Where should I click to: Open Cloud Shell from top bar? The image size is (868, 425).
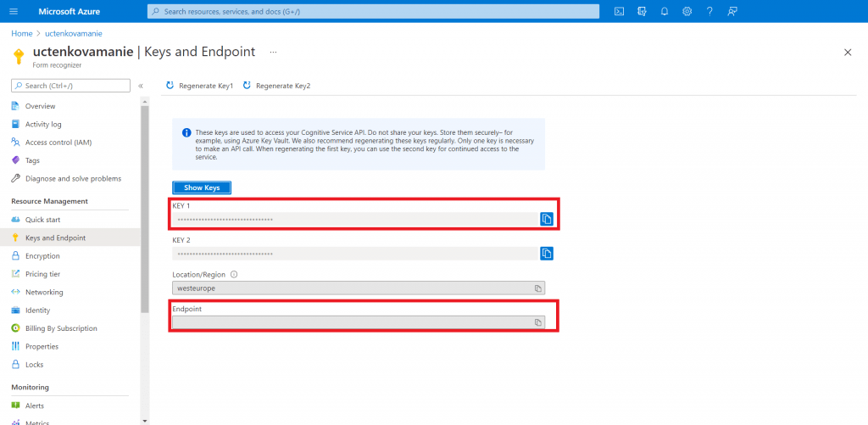(620, 11)
